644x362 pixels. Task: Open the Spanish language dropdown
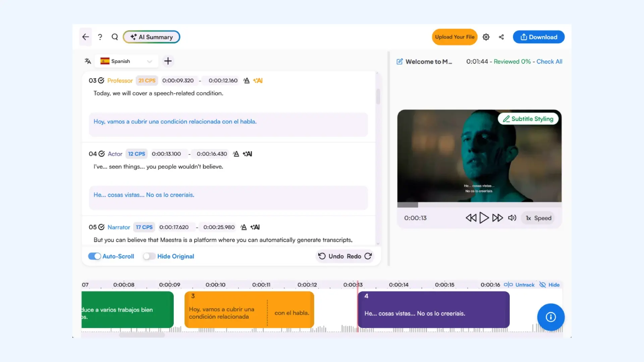tap(126, 61)
